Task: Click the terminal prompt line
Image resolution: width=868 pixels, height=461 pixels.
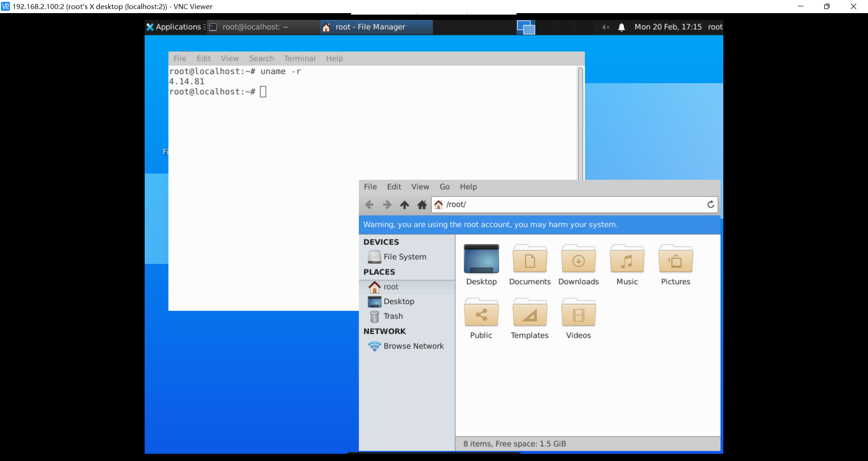Action: 218,92
